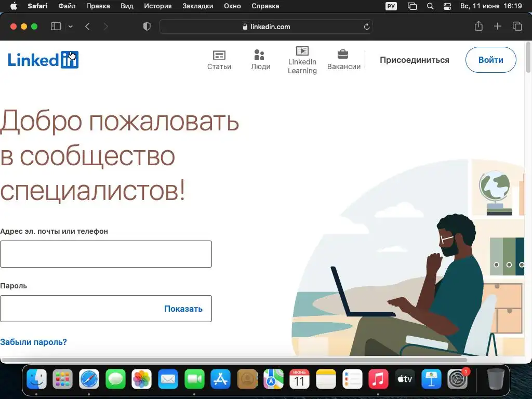The width and height of the screenshot is (532, 399).
Task: Click the horizontal page scrollbar
Action: click(234, 360)
